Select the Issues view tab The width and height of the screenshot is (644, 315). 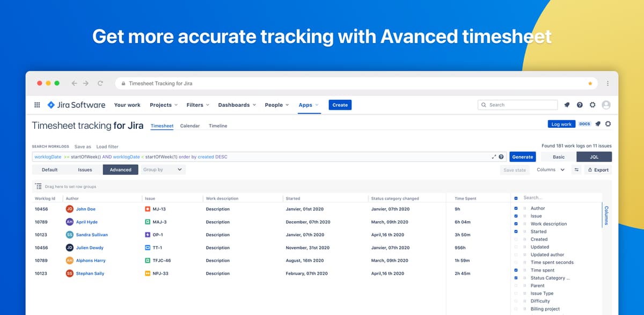(x=85, y=170)
